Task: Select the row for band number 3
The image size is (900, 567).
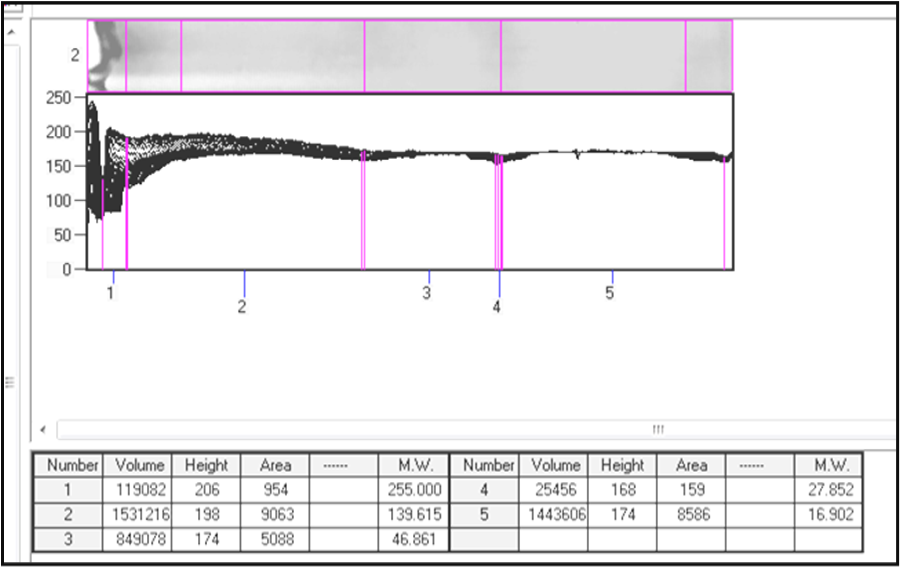Action: (241, 539)
